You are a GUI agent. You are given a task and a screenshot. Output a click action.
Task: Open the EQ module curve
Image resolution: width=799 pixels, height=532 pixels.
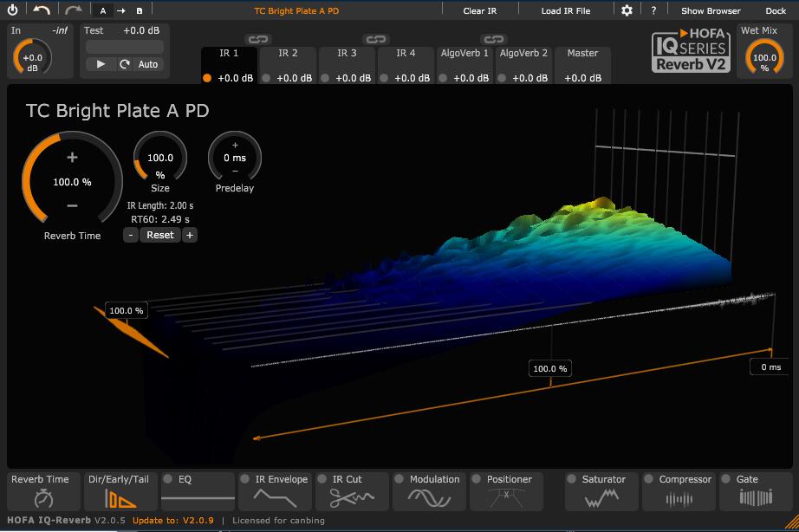(x=198, y=497)
